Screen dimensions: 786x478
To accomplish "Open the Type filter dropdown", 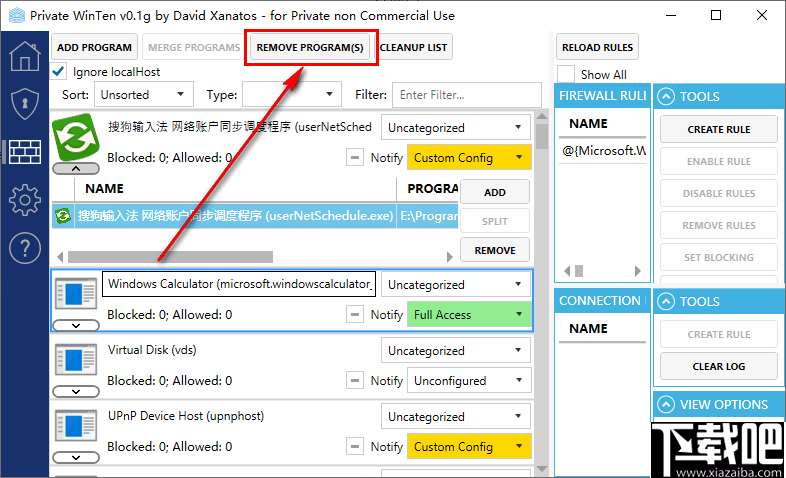I will [292, 95].
